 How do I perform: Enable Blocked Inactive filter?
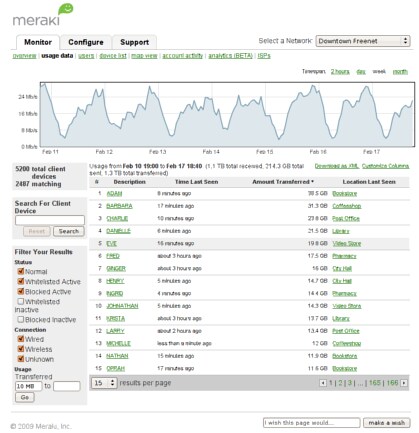(x=21, y=319)
